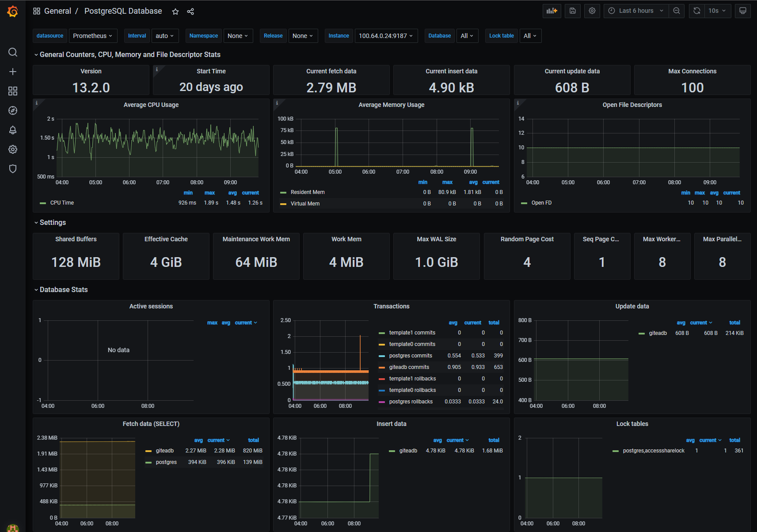Image resolution: width=757 pixels, height=532 pixels.
Task: Save the dashboard with the disk icon
Action: click(x=573, y=11)
